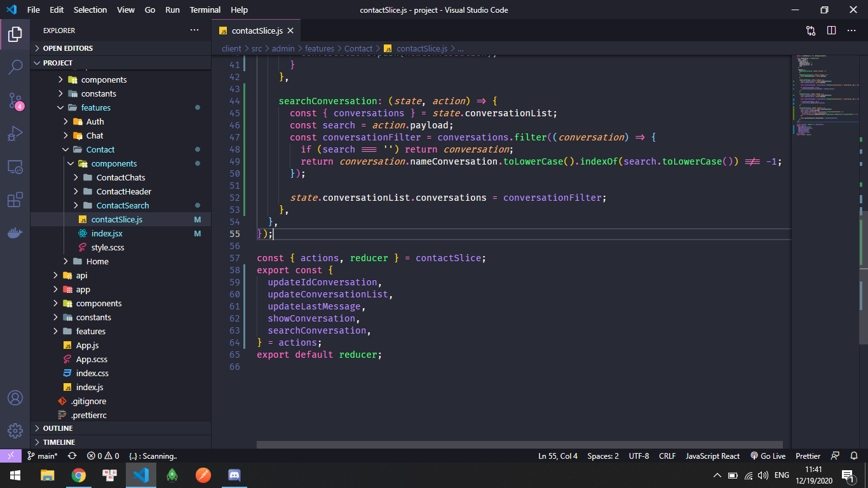The image size is (868, 488).
Task: Click JavaScript React language mode button
Action: pyautogui.click(x=712, y=456)
